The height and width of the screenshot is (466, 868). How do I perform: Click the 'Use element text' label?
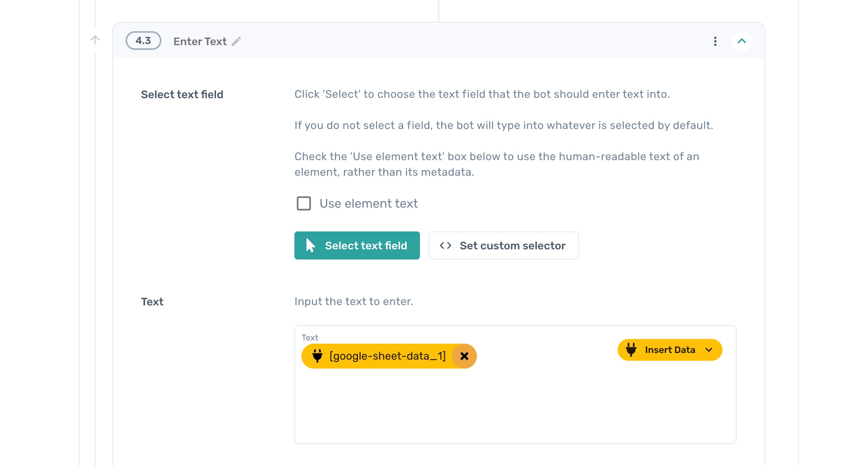click(x=368, y=203)
